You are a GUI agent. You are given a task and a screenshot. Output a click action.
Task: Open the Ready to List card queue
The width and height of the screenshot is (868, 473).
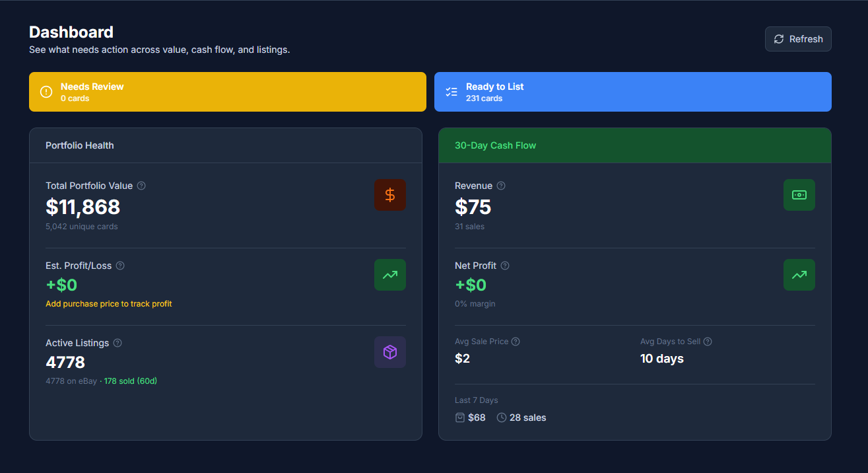(632, 92)
